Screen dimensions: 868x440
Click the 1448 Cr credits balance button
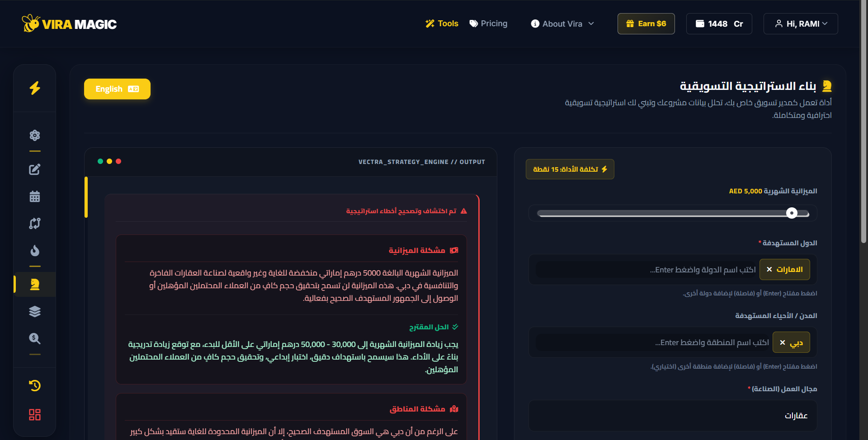click(719, 24)
